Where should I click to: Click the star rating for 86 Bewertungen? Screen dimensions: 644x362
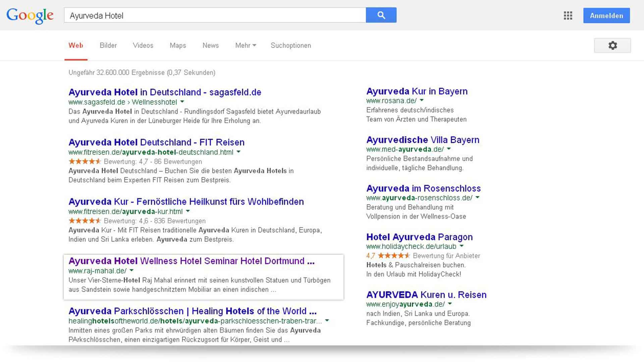coord(85,162)
